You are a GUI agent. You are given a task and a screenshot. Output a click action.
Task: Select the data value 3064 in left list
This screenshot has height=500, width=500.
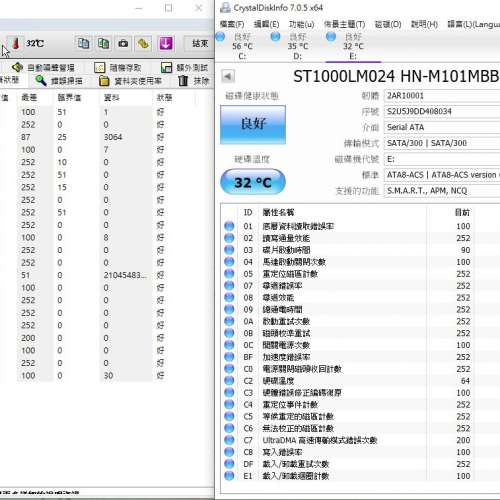(x=113, y=137)
